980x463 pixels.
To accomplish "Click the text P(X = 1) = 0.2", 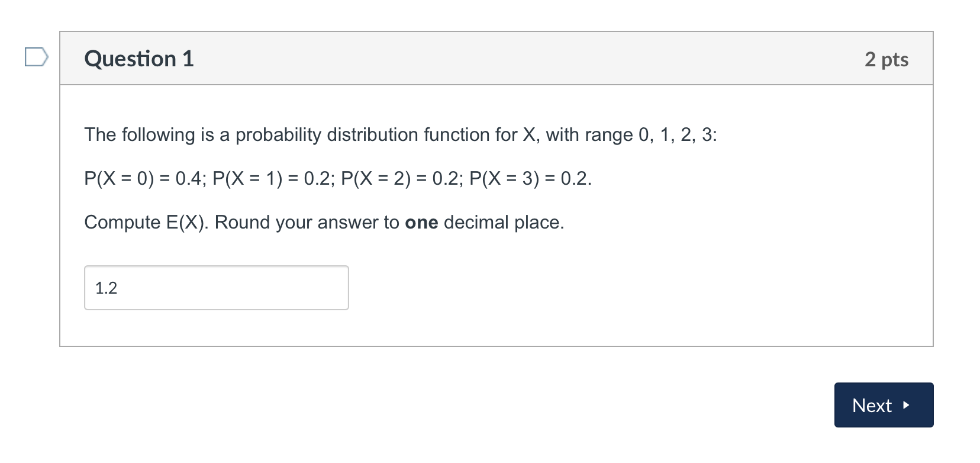I will pyautogui.click(x=271, y=179).
